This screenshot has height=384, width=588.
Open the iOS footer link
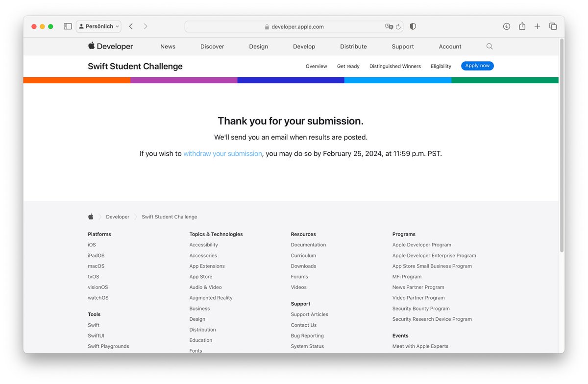click(92, 245)
